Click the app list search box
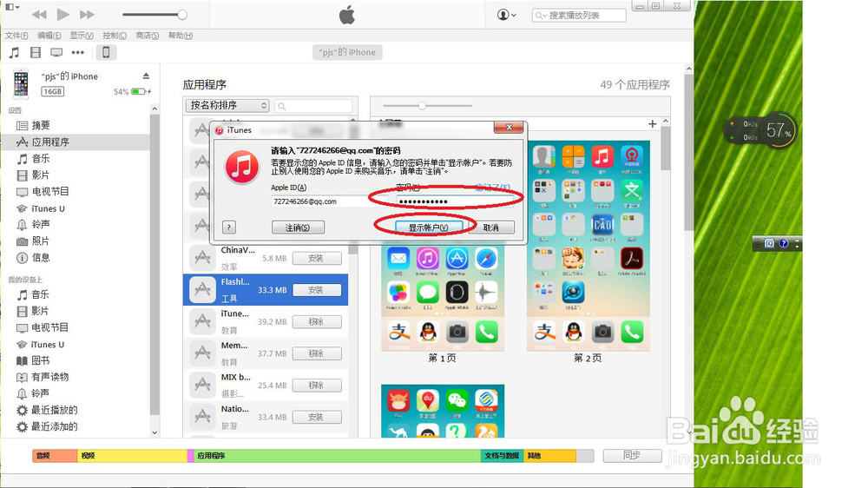Viewport: 868px width, 488px height. (314, 106)
